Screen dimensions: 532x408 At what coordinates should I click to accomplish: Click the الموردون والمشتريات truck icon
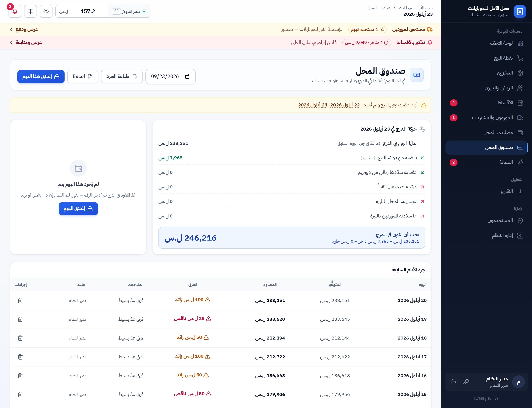coord(520,118)
